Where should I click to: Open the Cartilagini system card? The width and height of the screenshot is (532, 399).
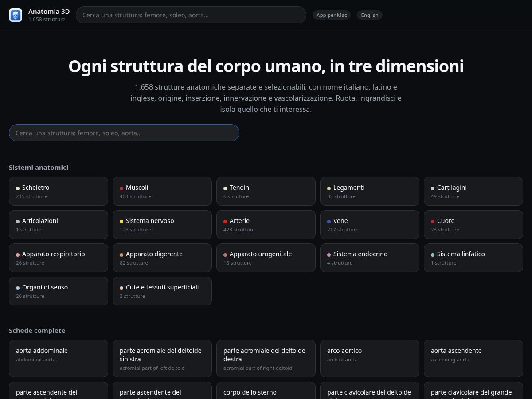(473, 192)
